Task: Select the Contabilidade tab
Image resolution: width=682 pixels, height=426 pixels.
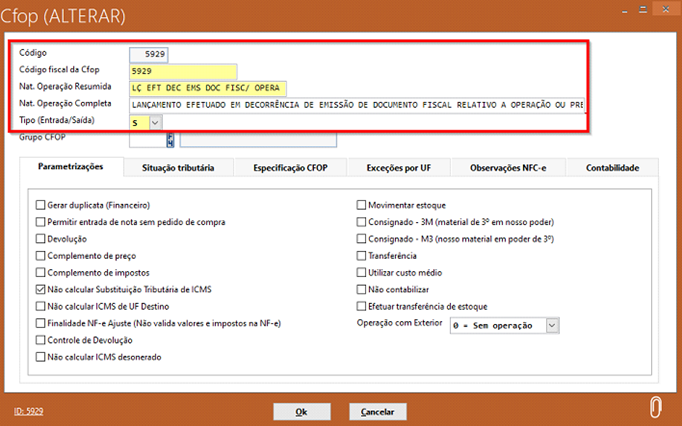Action: click(x=612, y=168)
